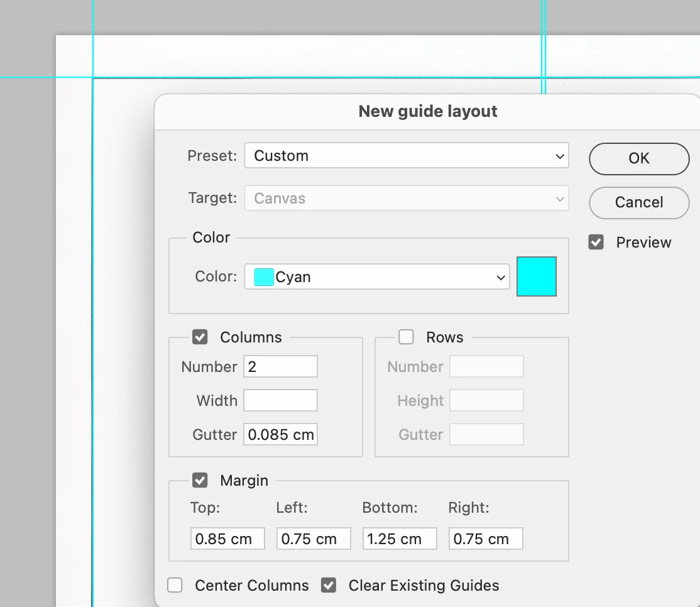Click the Rows Number field

[486, 366]
